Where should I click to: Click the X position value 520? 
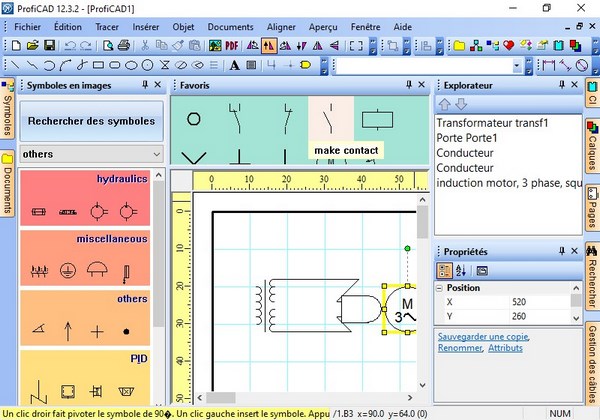519,302
